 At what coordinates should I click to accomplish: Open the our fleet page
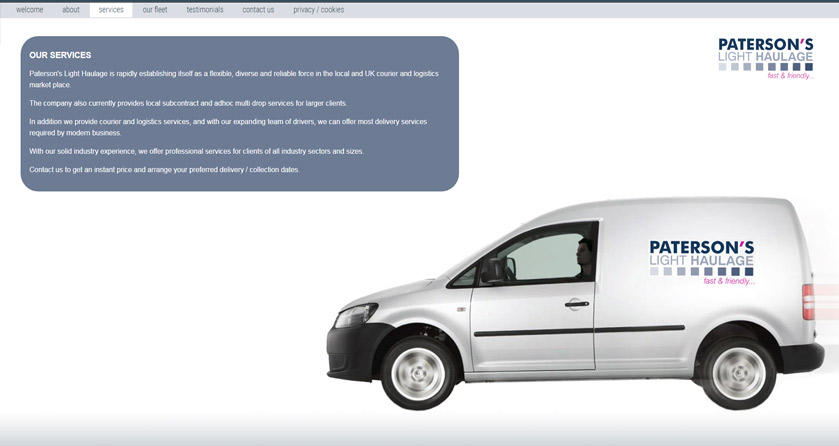click(155, 10)
